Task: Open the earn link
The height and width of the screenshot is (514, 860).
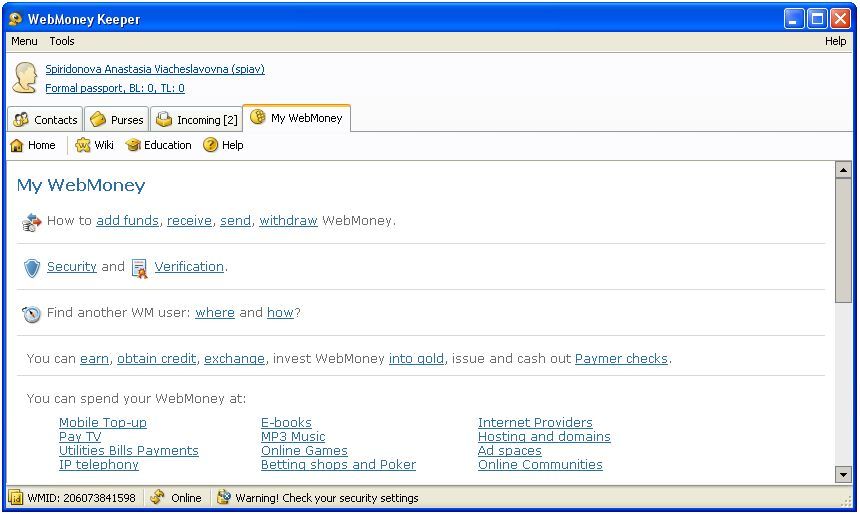Action: click(94, 359)
